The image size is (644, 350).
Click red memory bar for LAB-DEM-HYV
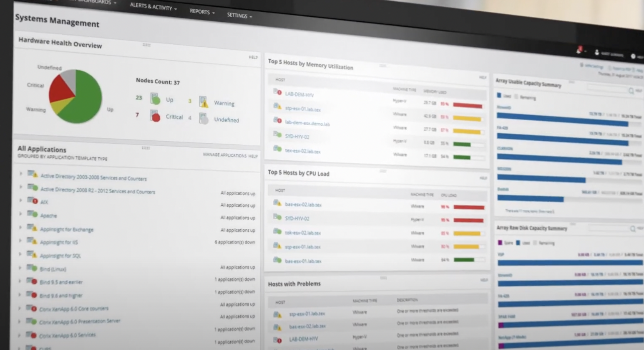pos(468,106)
